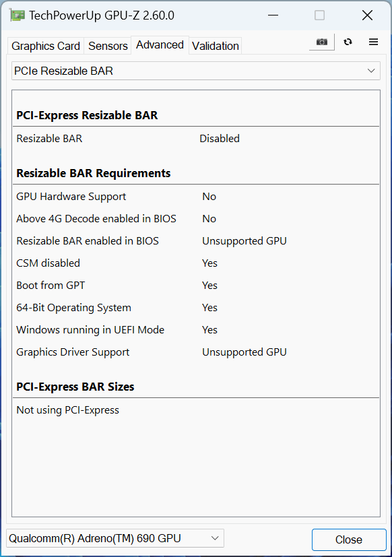Click the GPU-Z app icon in title bar
Image resolution: width=392 pixels, height=557 pixels.
[x=17, y=15]
